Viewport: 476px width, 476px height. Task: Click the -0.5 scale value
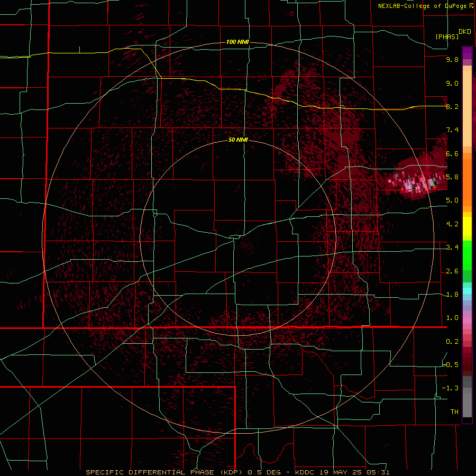point(451,365)
